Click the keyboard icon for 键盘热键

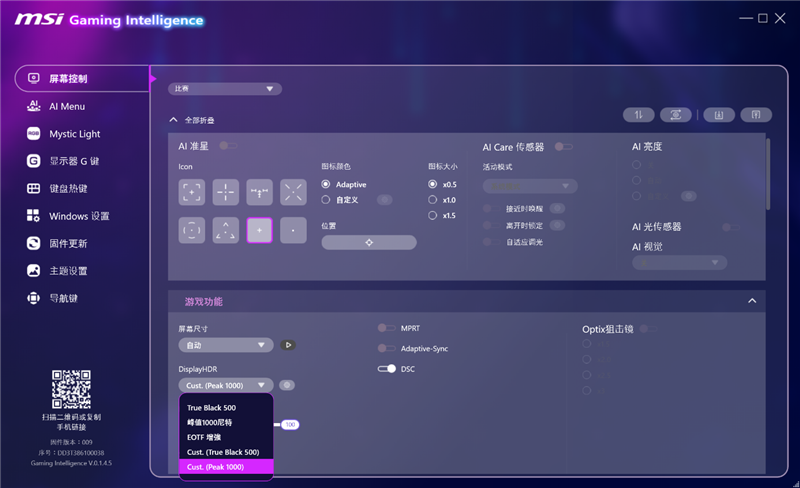click(33, 188)
